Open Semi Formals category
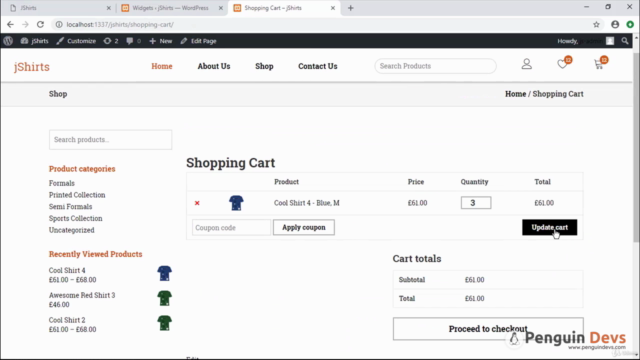 pos(71,207)
